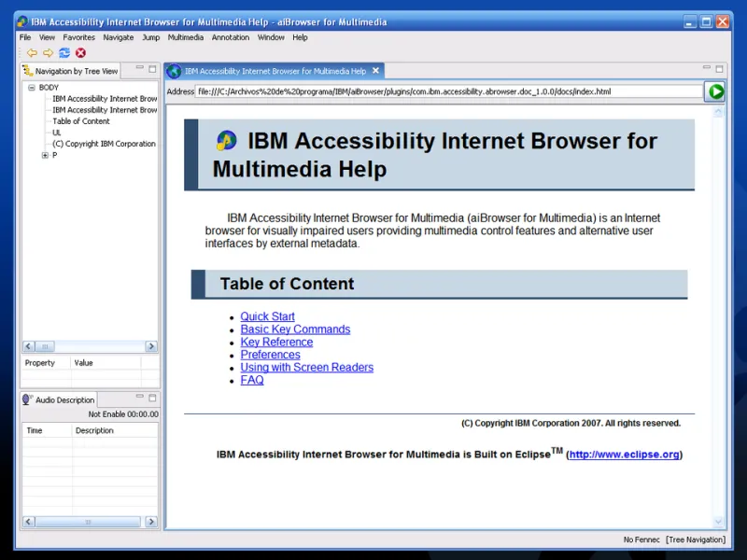The image size is (747, 560).
Task: Click the green Go button beside address bar
Action: pyautogui.click(x=715, y=91)
